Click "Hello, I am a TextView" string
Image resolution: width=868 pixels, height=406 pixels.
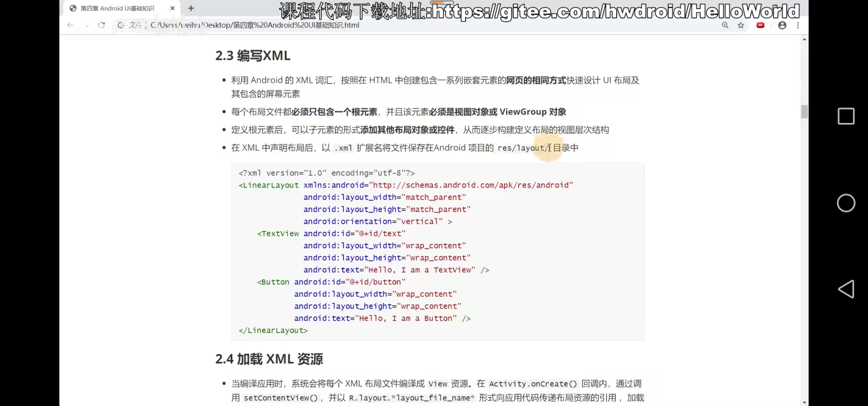coord(420,270)
